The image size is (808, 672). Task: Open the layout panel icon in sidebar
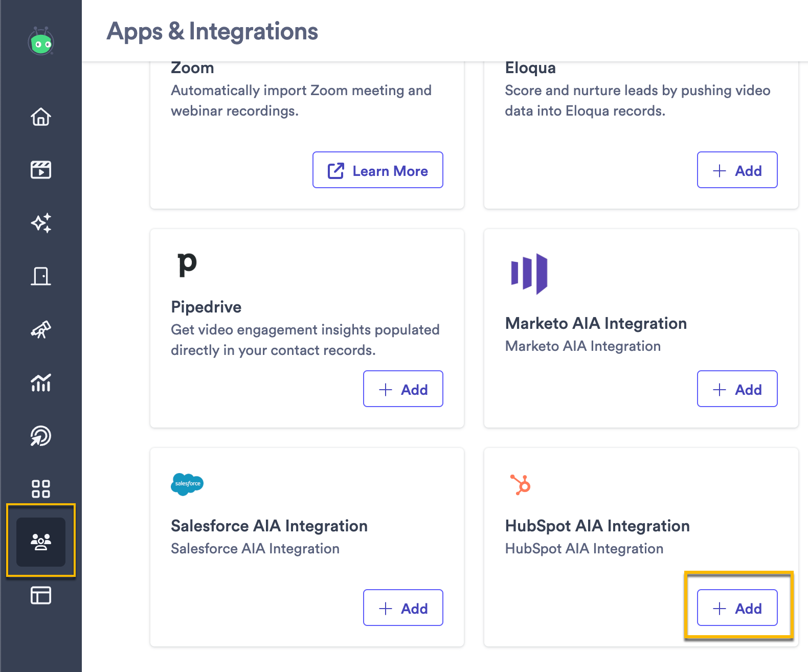41,595
